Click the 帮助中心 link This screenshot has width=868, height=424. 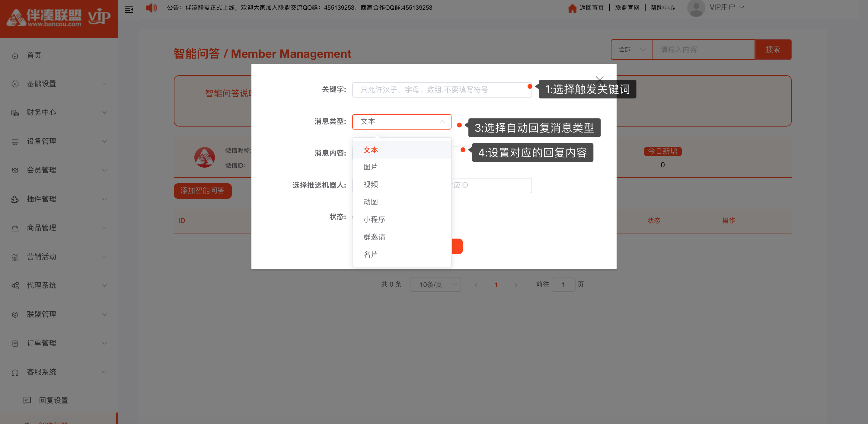click(x=662, y=8)
